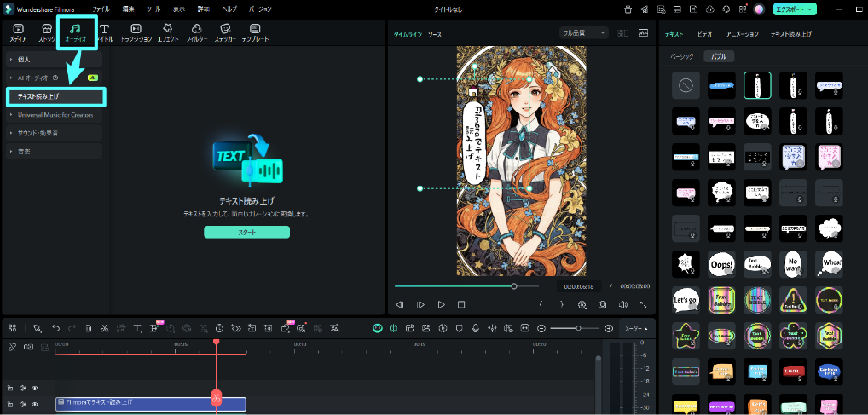868x415 pixels.
Task: Click the play button under the preview
Action: pyautogui.click(x=441, y=304)
